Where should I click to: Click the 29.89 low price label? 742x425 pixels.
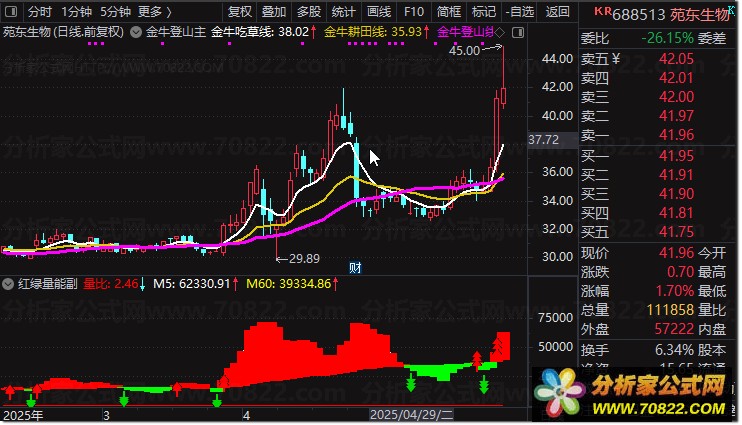304,258
